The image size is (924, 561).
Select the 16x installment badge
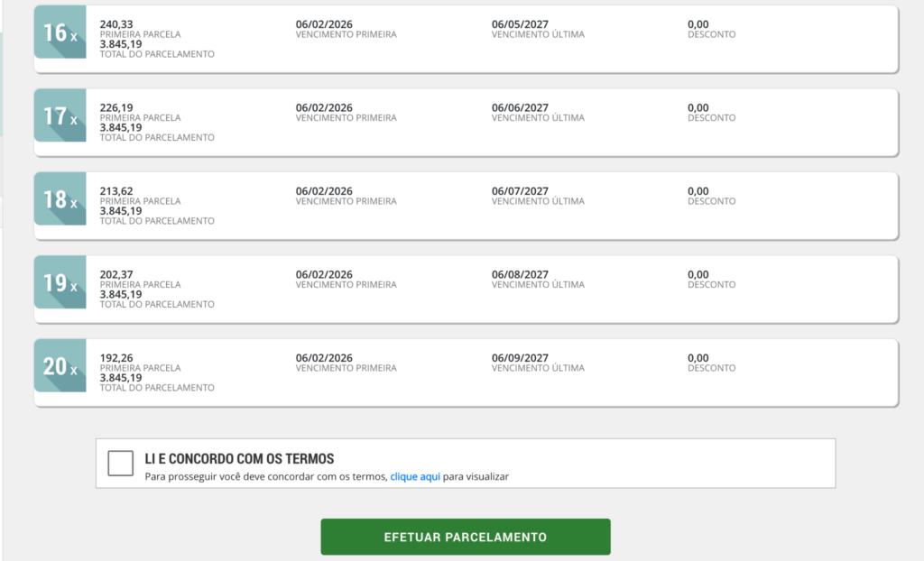point(60,32)
